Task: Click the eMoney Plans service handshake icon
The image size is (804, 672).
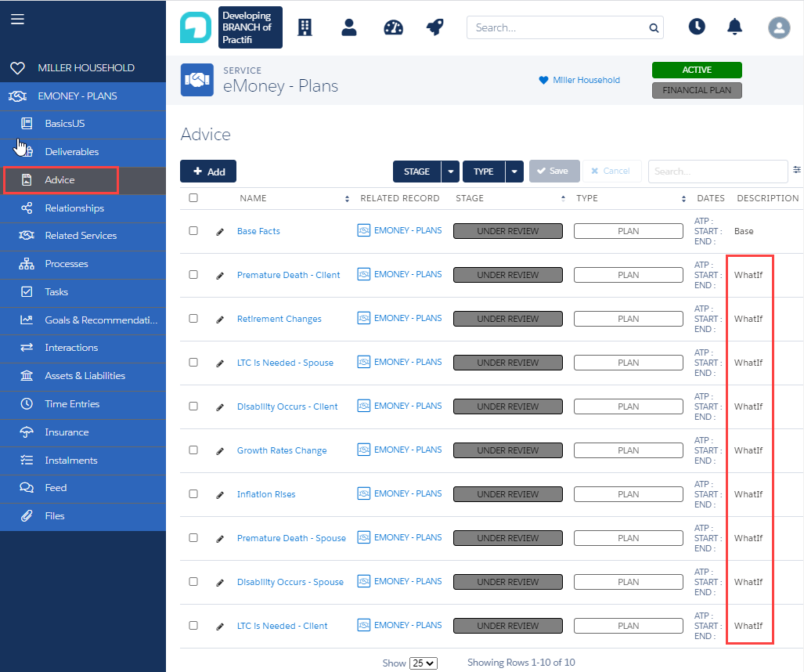Action: click(197, 80)
